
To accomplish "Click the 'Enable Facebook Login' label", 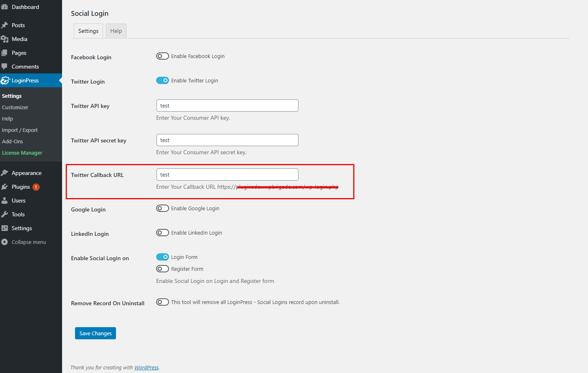I will pyautogui.click(x=198, y=56).
